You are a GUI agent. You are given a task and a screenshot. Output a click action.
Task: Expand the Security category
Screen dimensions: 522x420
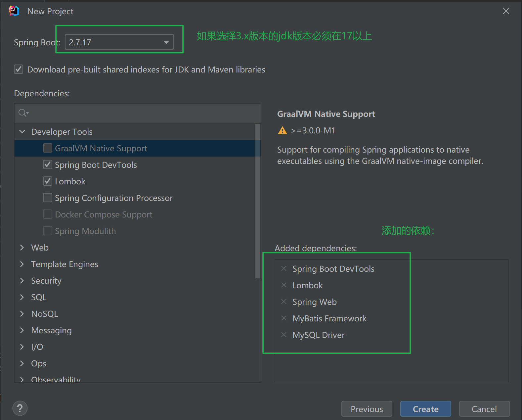(x=22, y=281)
